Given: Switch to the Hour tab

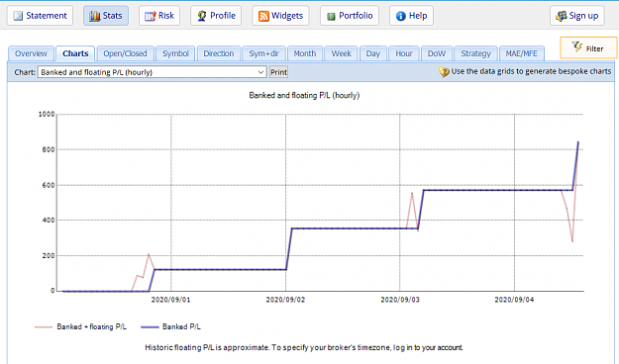Looking at the screenshot, I should tap(404, 53).
